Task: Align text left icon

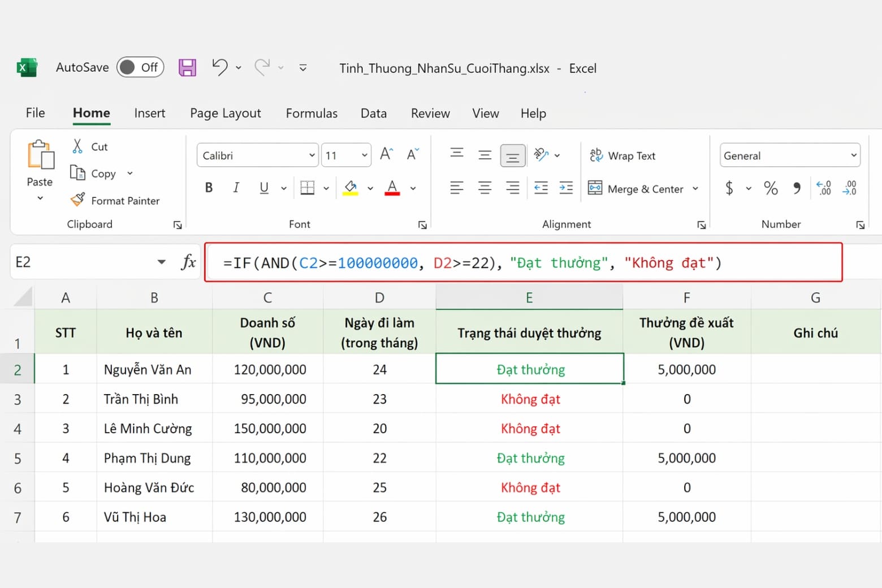Action: tap(457, 188)
